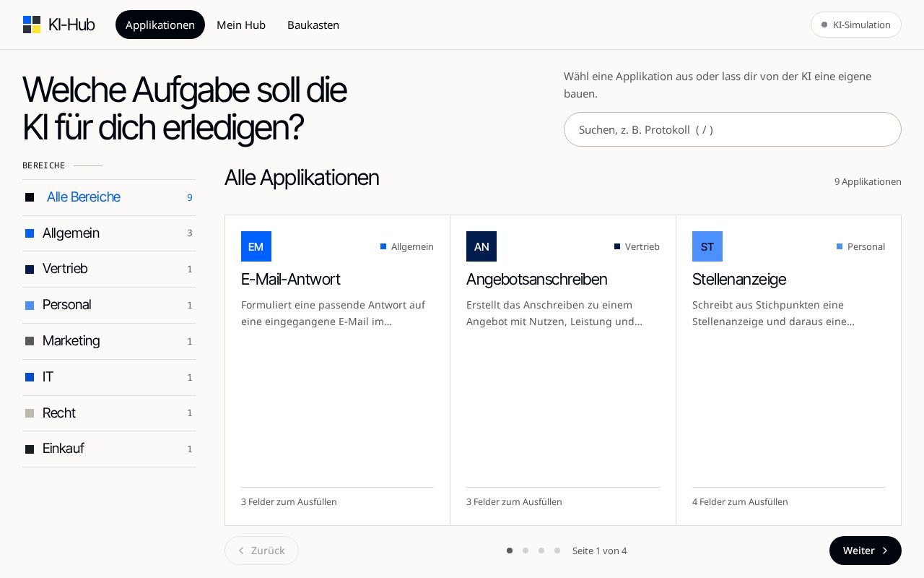The height and width of the screenshot is (578, 924).
Task: Open the E-Mail-Antwort application title
Action: coord(290,279)
